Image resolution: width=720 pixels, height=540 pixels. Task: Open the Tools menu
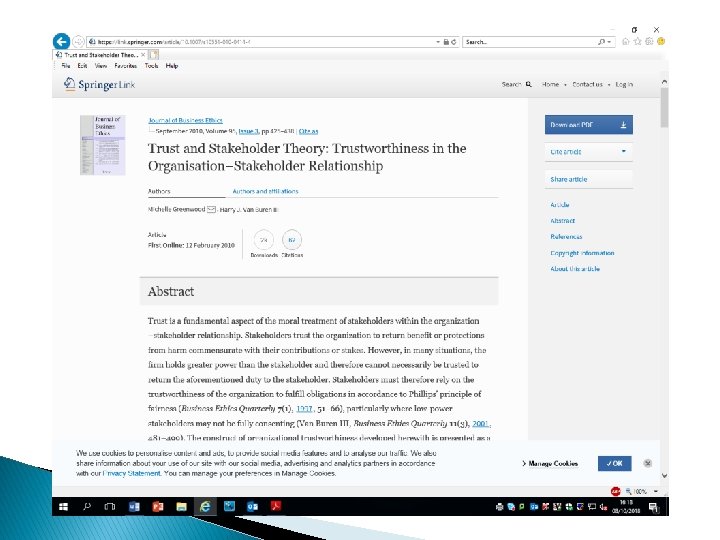pyautogui.click(x=151, y=66)
